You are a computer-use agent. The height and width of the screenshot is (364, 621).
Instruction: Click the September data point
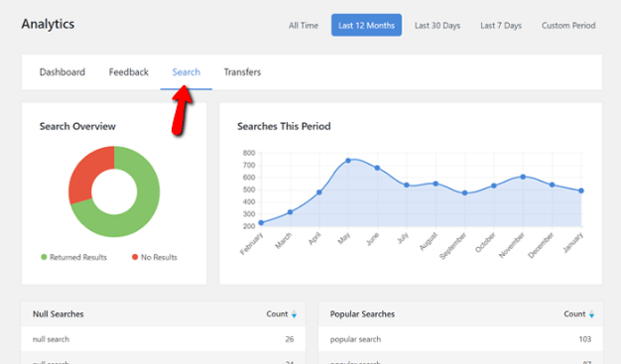(464, 192)
